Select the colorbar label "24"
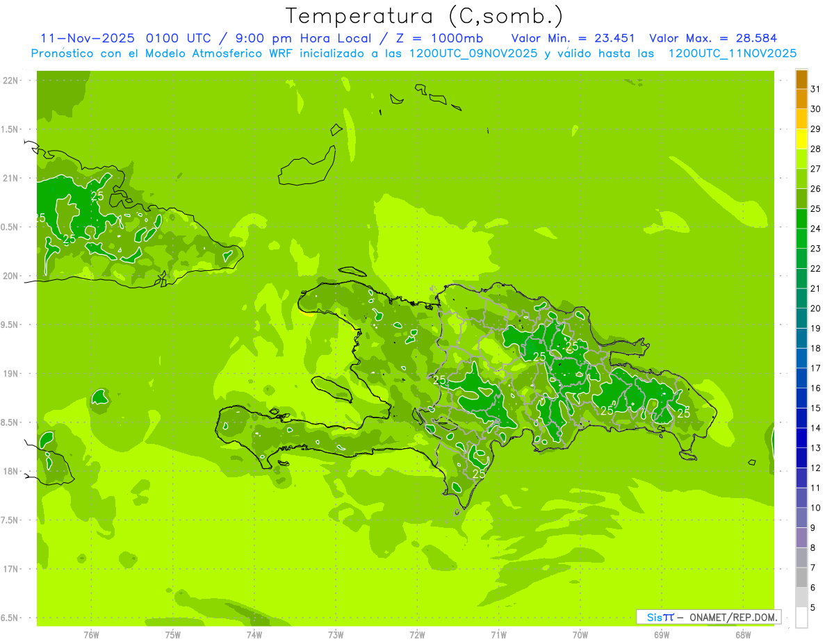 (815, 229)
